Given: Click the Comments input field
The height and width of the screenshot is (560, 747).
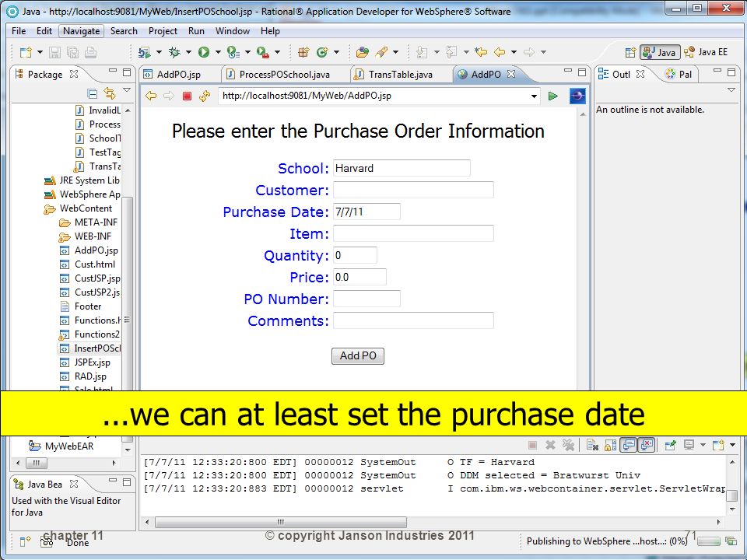Looking at the screenshot, I should tap(413, 320).
